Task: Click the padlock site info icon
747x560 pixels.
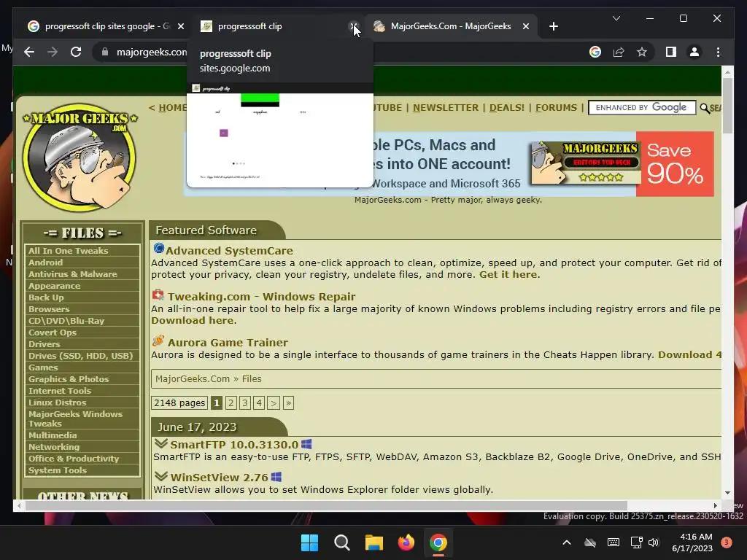Action: pyautogui.click(x=105, y=52)
